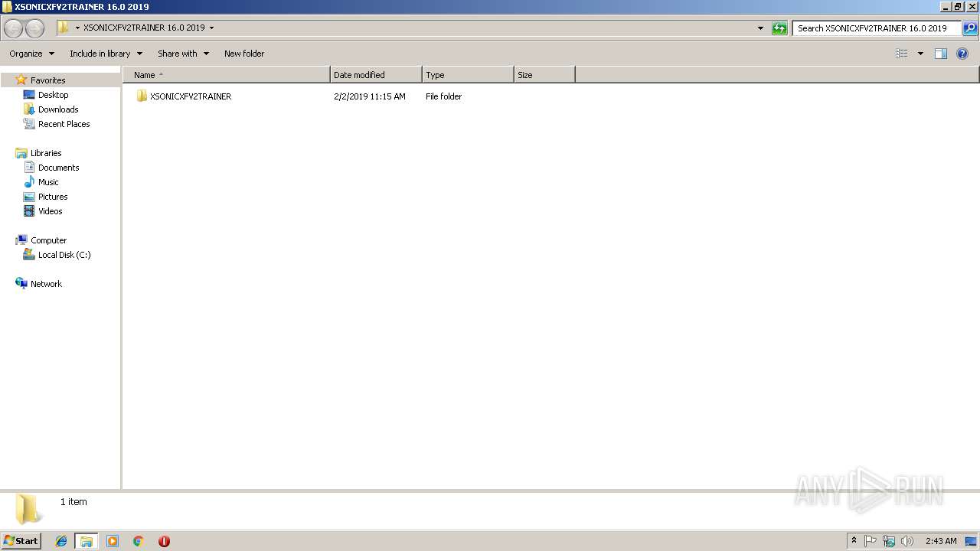Viewport: 980px width, 551px height.
Task: Select Computer in the navigation pane
Action: 48,240
